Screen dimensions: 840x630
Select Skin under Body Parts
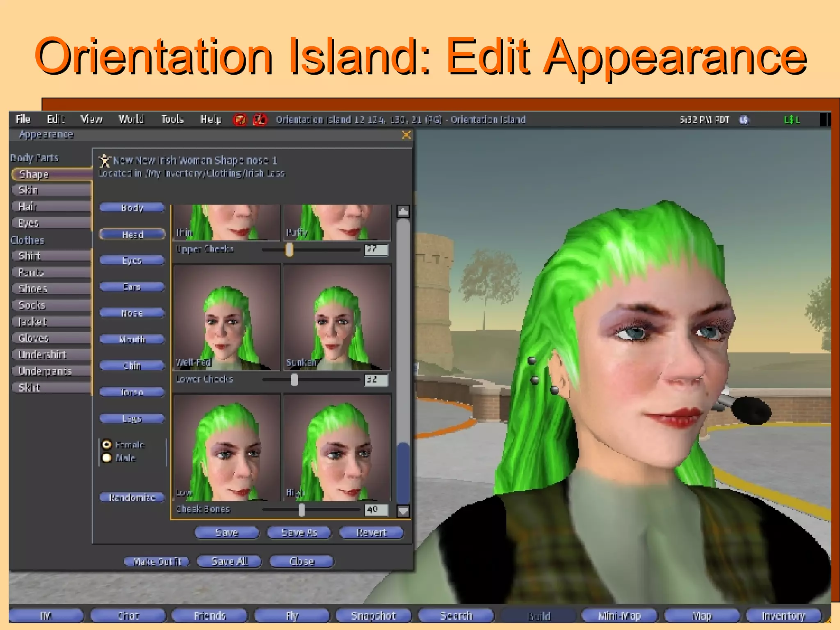[x=52, y=190]
